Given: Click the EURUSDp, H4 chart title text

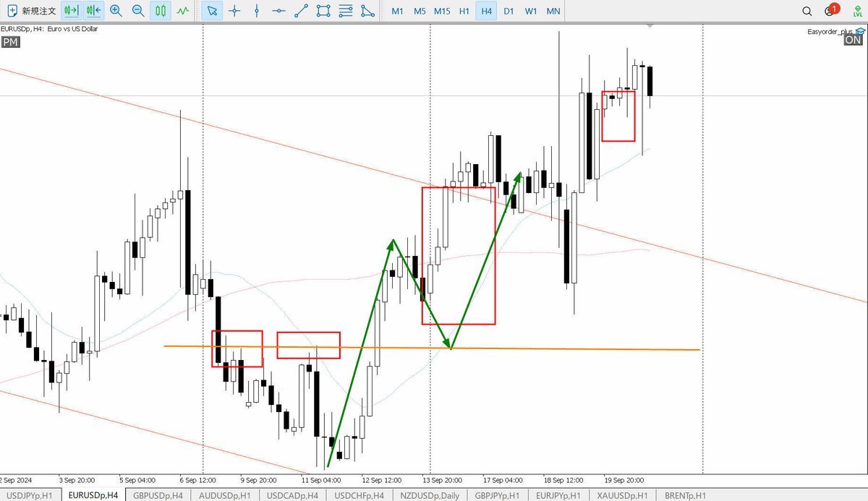Looking at the screenshot, I should click(x=48, y=29).
